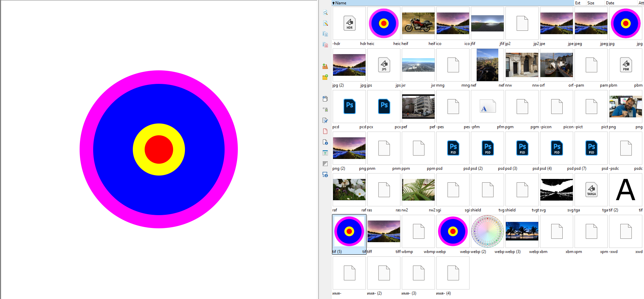Select the TARGA tga file thumbnail
Viewport: 644px width, 299px height.
coord(591,190)
